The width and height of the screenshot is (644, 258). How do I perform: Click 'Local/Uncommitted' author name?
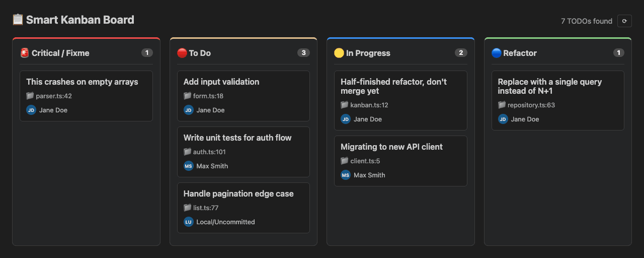pos(226,222)
